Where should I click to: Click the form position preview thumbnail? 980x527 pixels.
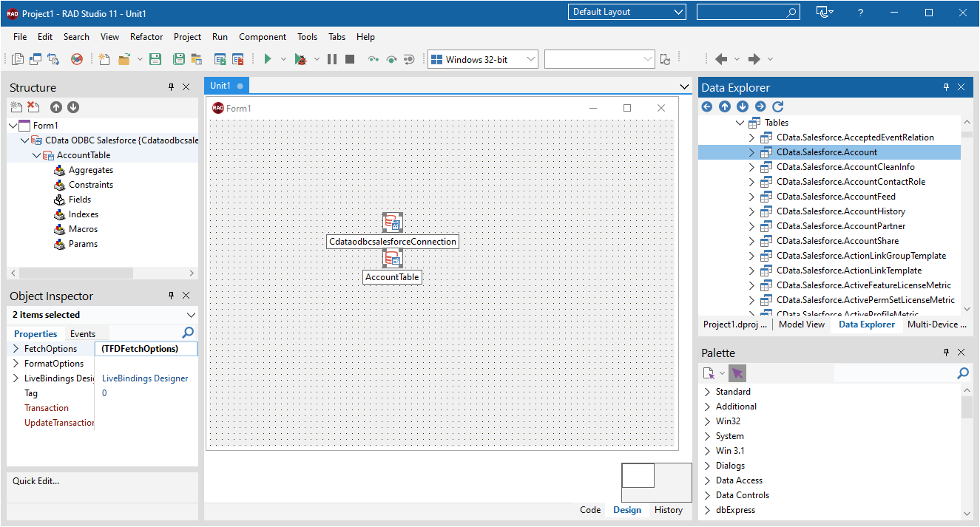[657, 482]
